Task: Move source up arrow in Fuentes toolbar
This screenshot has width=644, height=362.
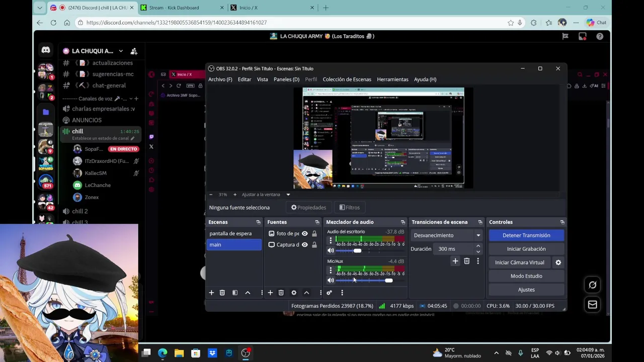Action: pyautogui.click(x=306, y=293)
